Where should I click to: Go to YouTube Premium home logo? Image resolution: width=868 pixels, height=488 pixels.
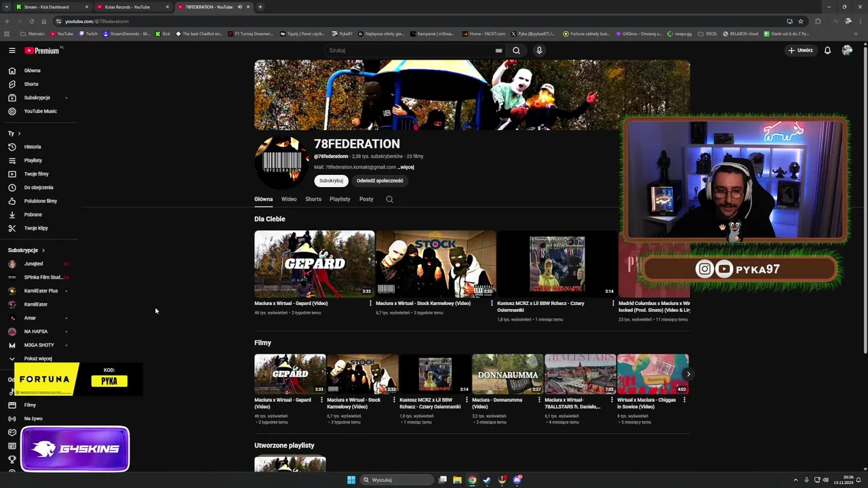(42, 50)
